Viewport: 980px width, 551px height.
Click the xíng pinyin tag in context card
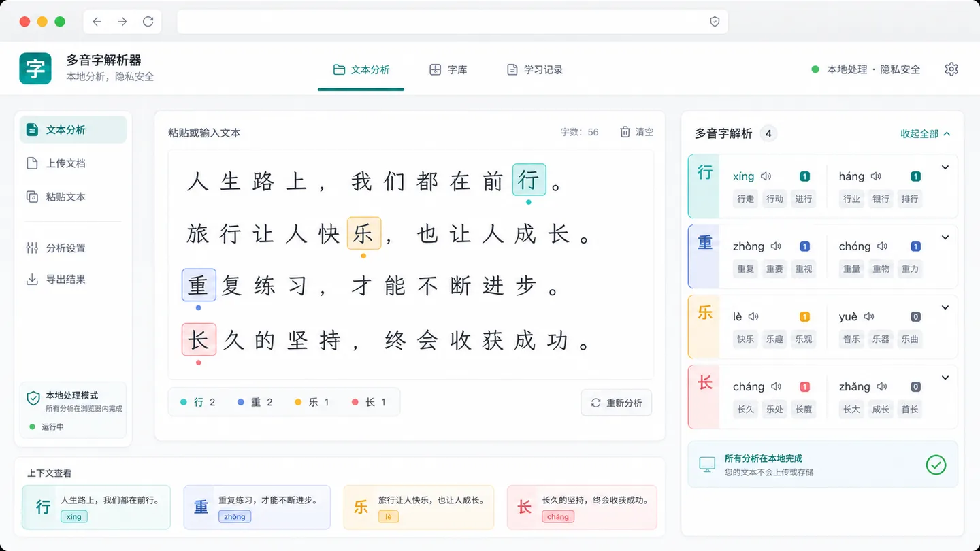click(74, 517)
